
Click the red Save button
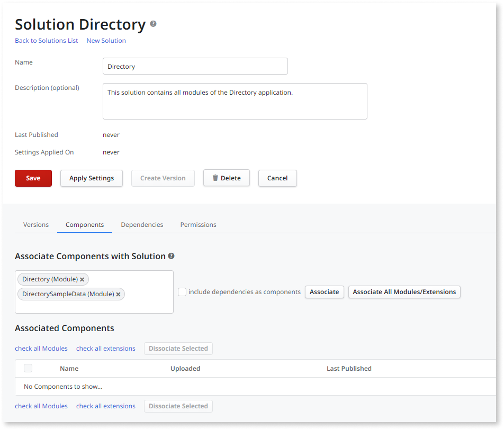tap(33, 178)
